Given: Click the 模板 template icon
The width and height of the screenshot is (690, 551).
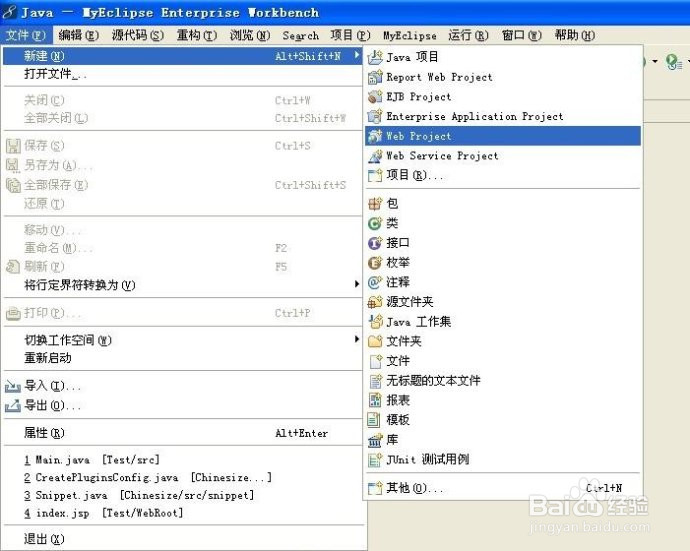Looking at the screenshot, I should (375, 420).
